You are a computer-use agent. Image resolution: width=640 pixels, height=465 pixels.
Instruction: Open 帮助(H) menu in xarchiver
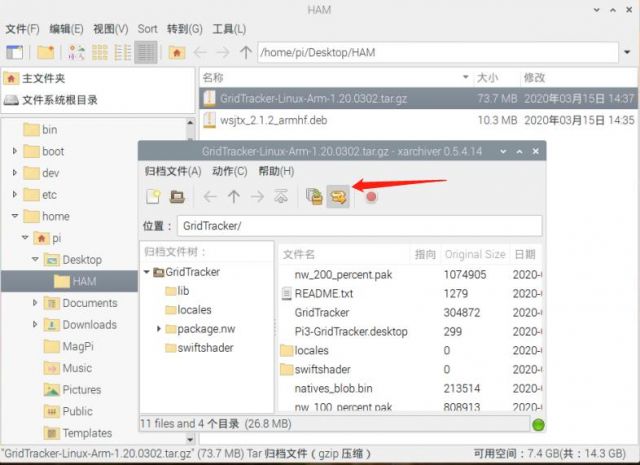(x=276, y=171)
